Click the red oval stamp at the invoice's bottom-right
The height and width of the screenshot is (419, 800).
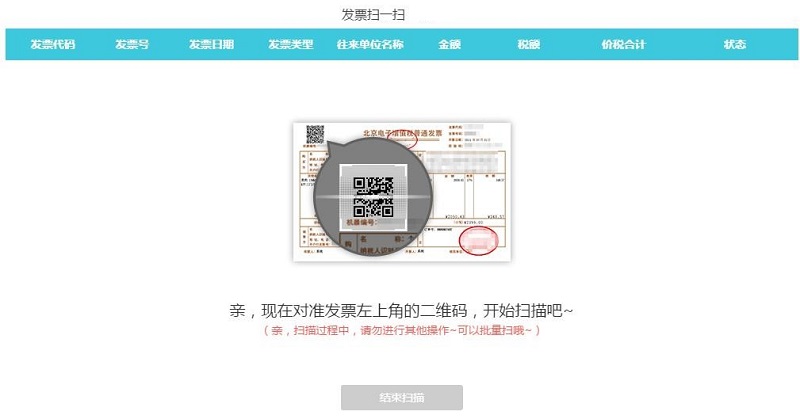click(x=478, y=241)
